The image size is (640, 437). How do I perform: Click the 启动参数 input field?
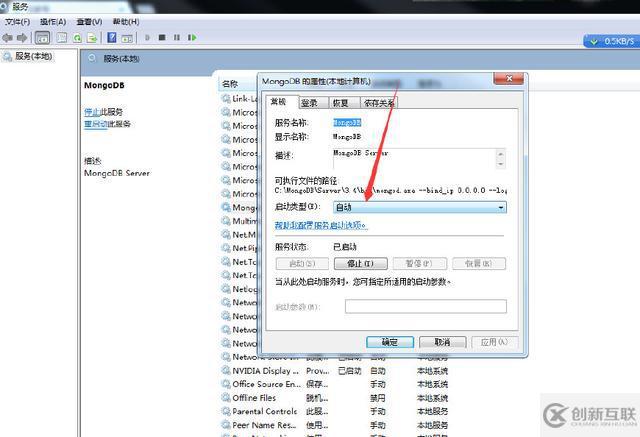click(426, 306)
